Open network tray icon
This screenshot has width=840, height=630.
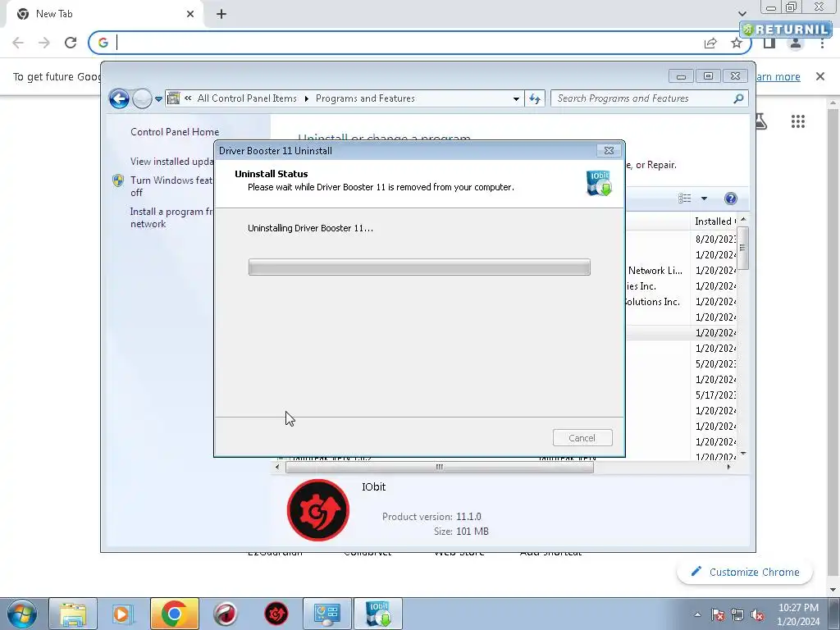[x=737, y=614]
